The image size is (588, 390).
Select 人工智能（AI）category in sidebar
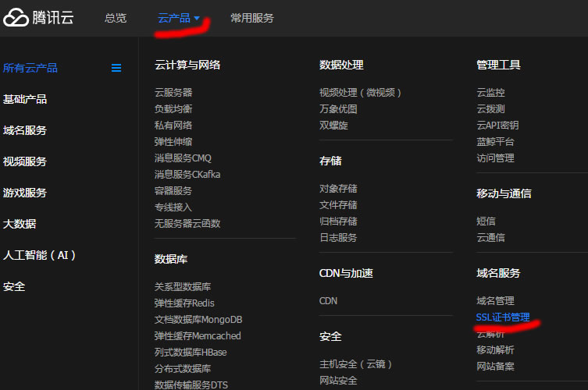click(39, 255)
